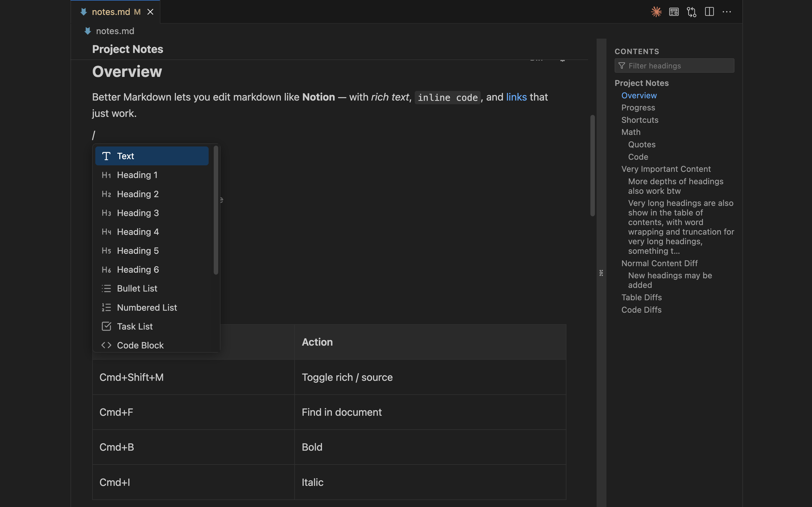Screen dimensions: 812x507
Task: Select Code Block from slash menu
Action: (140, 345)
